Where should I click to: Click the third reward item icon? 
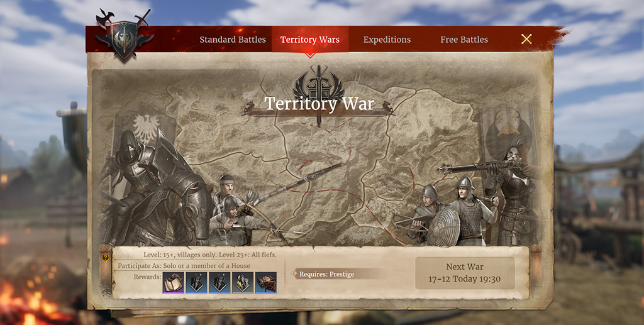coord(219,283)
